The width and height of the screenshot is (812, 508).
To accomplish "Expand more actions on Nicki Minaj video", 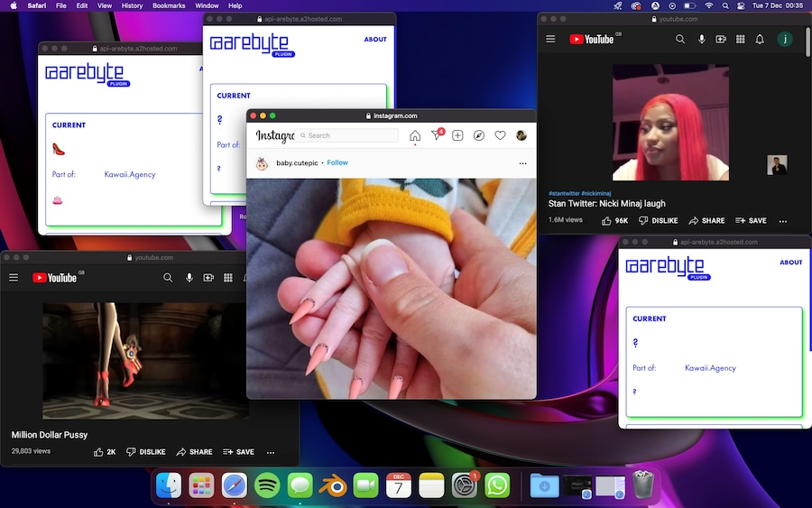I will point(782,220).
